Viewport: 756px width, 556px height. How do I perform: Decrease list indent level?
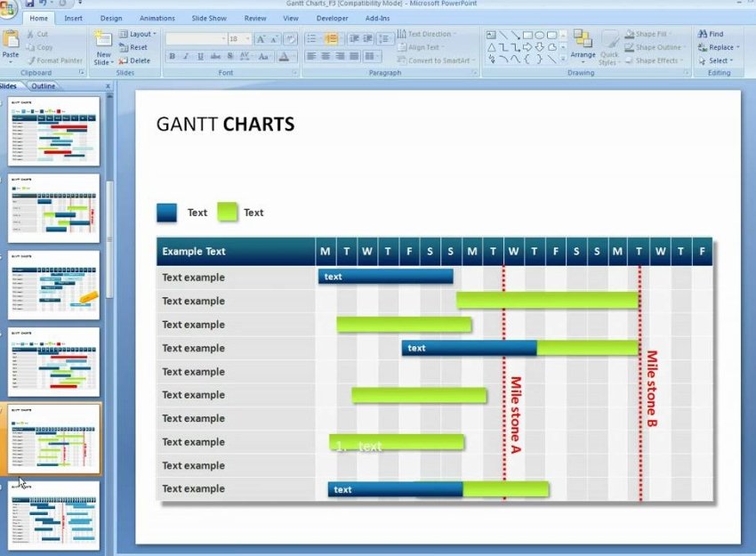pos(354,38)
